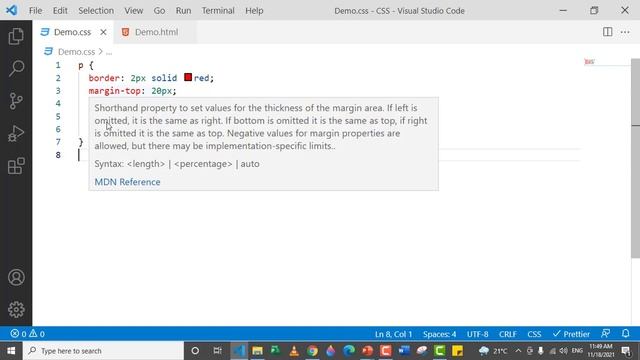Open PowerPoint from taskbar
The image size is (640, 360).
367,351
